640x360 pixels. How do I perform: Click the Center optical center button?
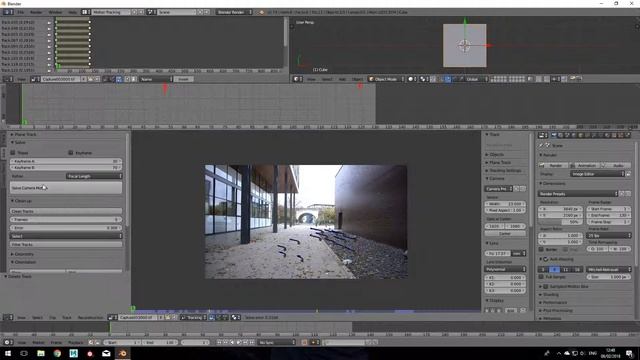tap(505, 233)
